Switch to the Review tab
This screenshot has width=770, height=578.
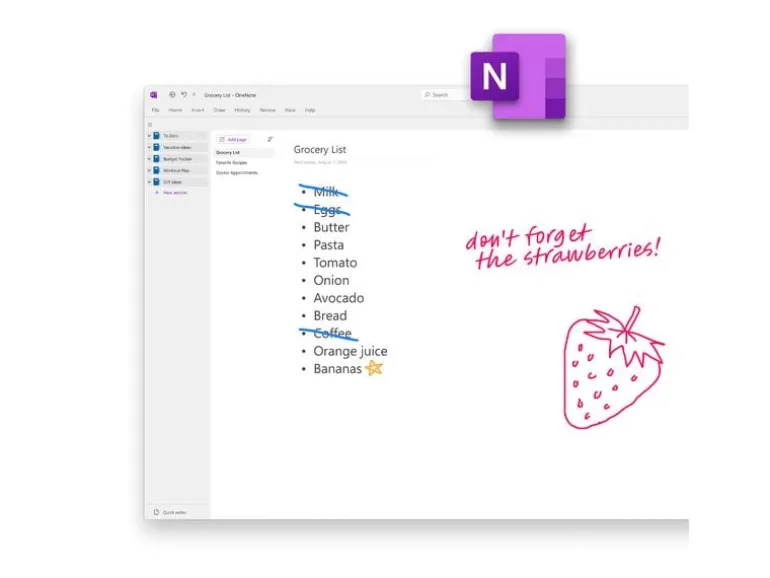coord(268,110)
